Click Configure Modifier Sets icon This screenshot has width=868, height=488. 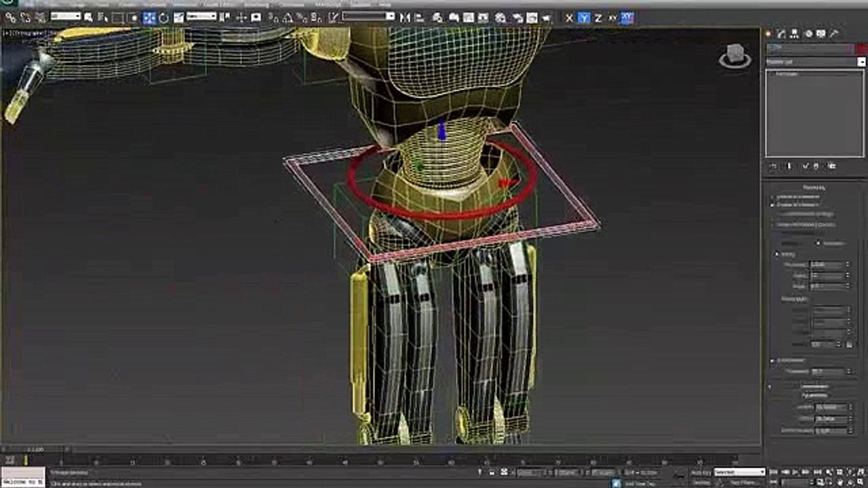point(832,165)
